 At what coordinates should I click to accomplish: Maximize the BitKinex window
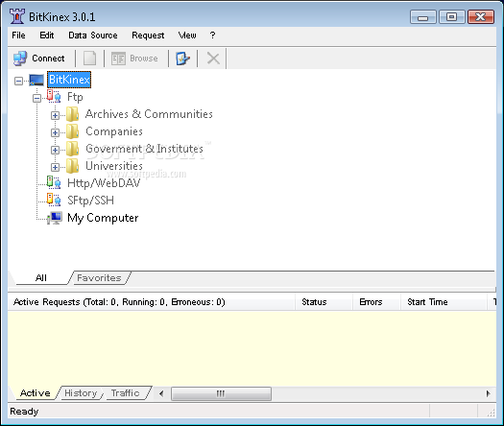pos(451,17)
